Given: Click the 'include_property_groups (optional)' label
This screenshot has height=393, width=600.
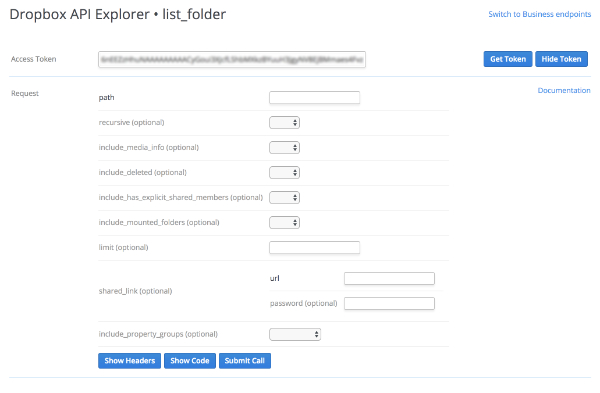Looking at the screenshot, I should pos(158,334).
